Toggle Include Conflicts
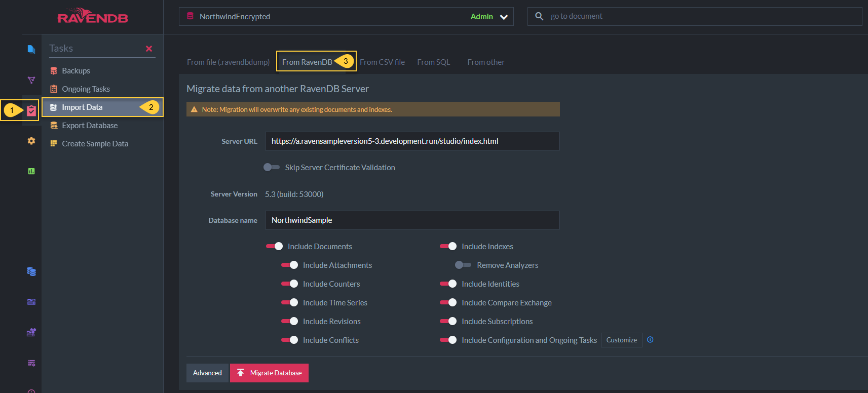Viewport: 868px width, 393px height. click(290, 340)
